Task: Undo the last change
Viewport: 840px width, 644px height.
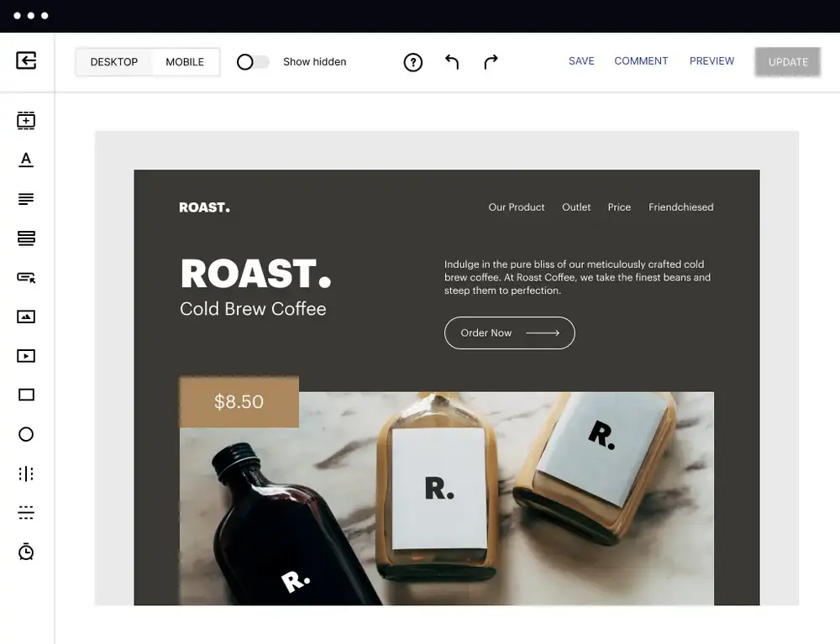Action: (x=452, y=62)
